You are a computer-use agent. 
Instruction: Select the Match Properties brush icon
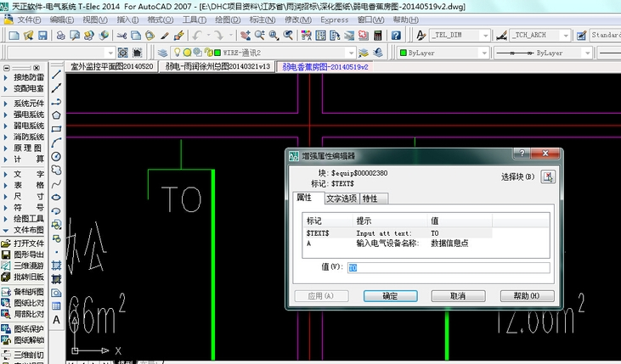pyautogui.click(x=164, y=36)
